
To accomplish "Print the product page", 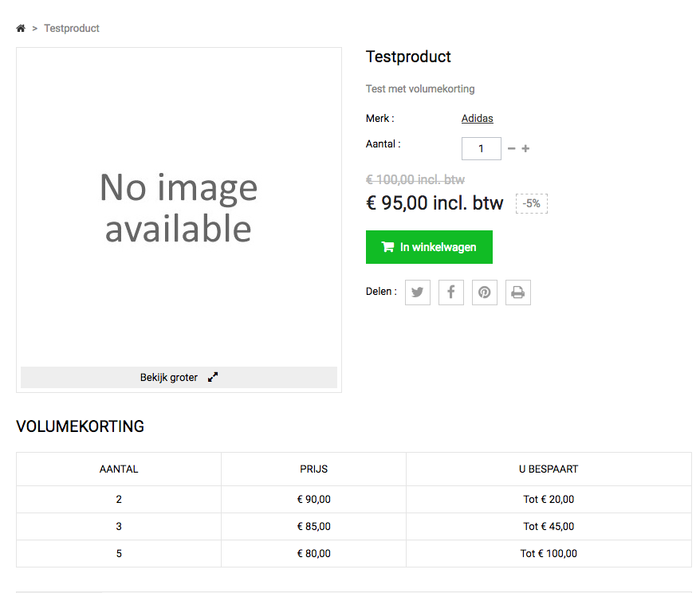I will pos(517,293).
